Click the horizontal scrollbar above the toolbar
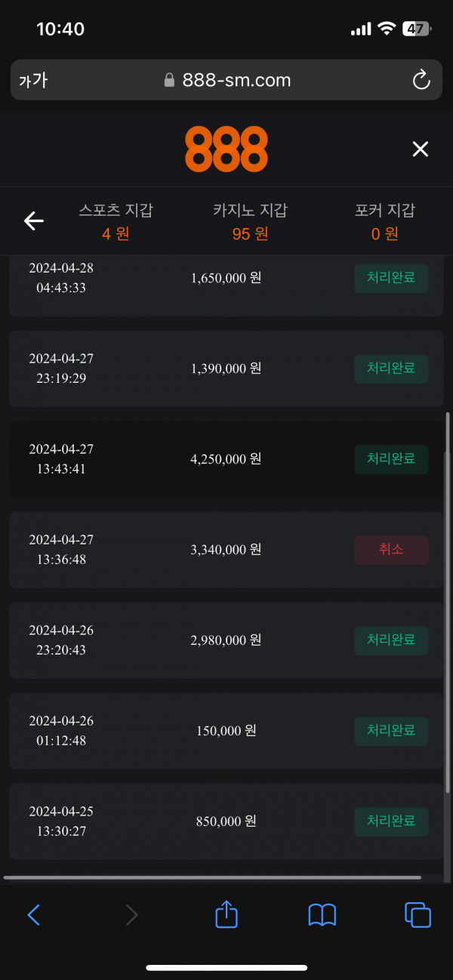The image size is (453, 980). click(211, 877)
